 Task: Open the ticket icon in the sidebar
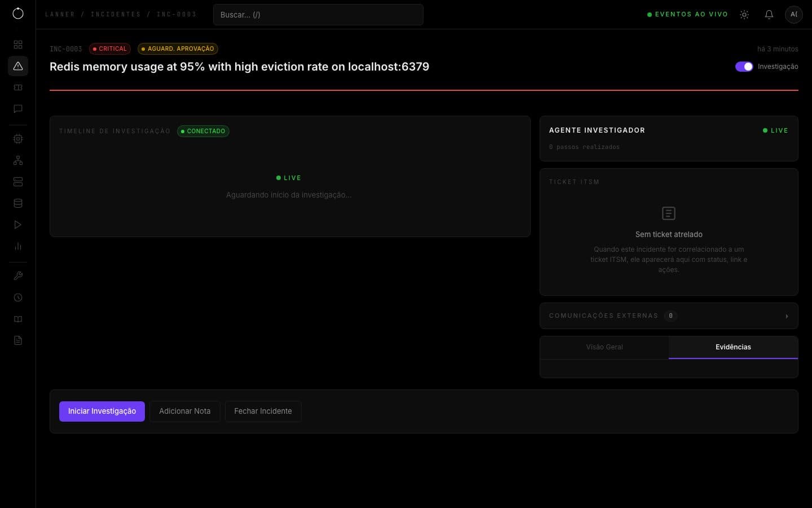tap(18, 87)
